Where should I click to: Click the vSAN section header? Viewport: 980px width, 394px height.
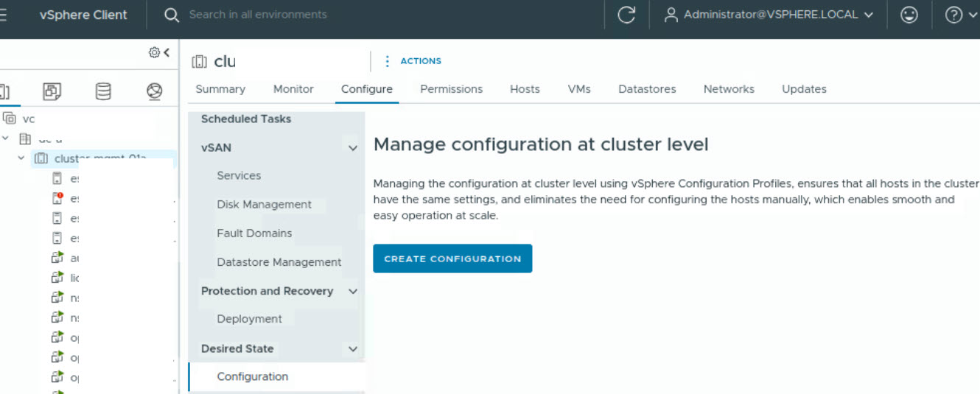pyautogui.click(x=216, y=147)
